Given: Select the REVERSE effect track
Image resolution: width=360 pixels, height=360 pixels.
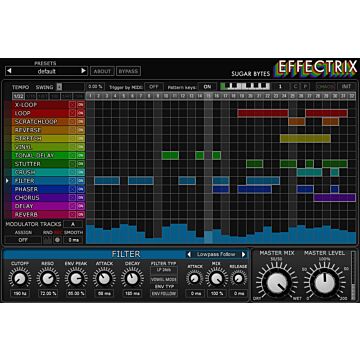Looking at the screenshot, I should pyautogui.click(x=40, y=130).
